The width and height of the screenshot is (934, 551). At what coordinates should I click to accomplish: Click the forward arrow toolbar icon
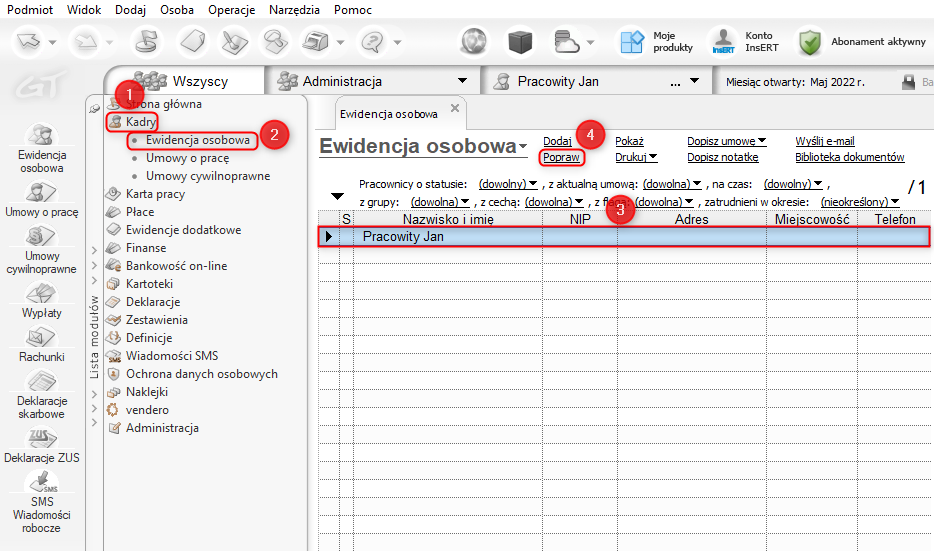click(85, 42)
